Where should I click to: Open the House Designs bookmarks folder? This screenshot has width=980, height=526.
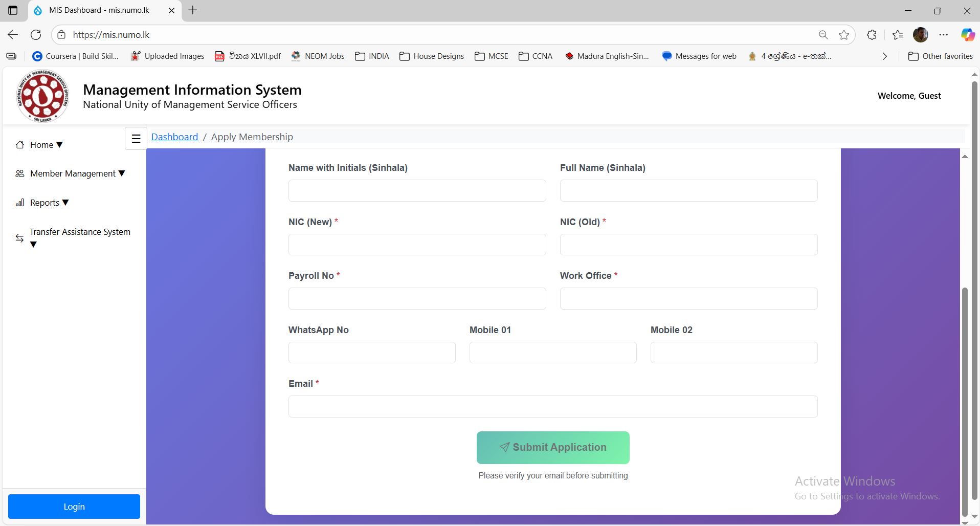tap(432, 56)
